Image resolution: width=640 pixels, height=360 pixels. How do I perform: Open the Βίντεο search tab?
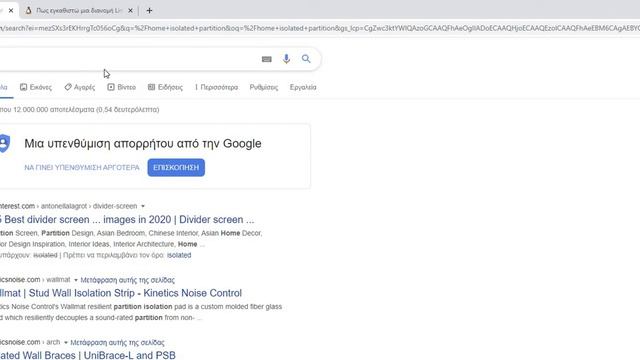click(122, 87)
